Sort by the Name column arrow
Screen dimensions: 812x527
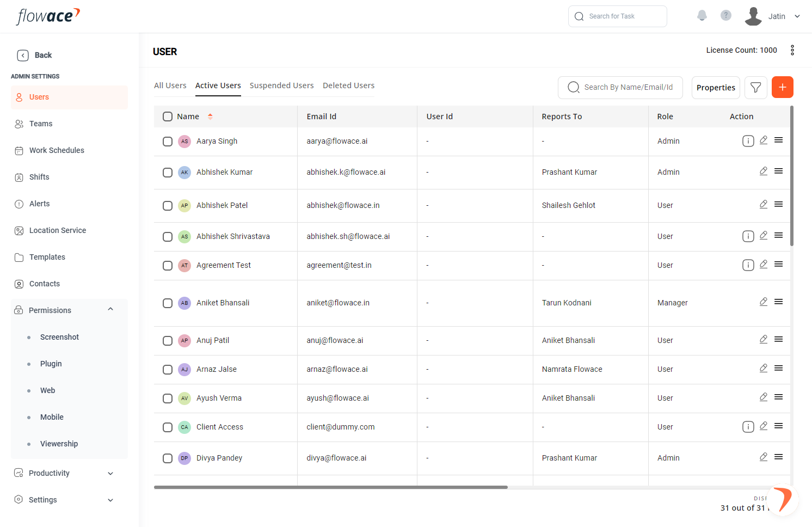[x=210, y=117]
